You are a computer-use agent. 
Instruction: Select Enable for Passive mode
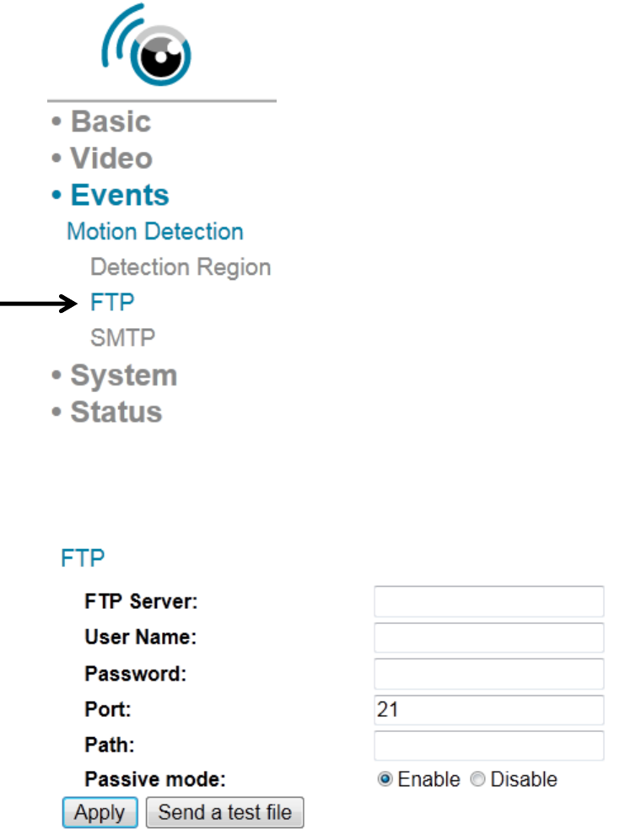pos(386,779)
